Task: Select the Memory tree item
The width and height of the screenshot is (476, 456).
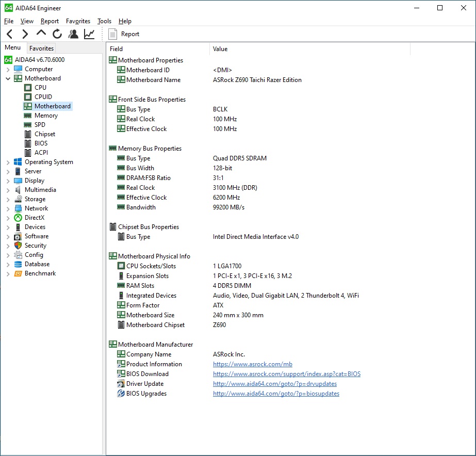Action: point(46,116)
